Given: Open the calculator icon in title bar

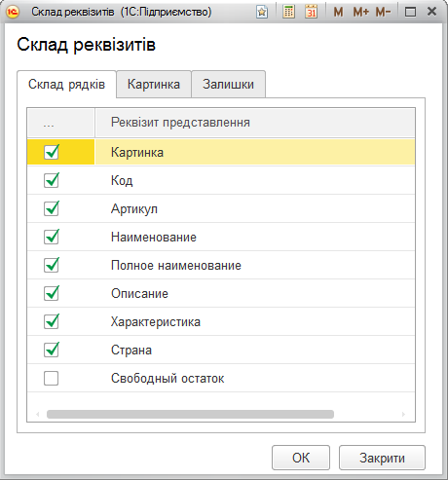Looking at the screenshot, I should point(288,12).
